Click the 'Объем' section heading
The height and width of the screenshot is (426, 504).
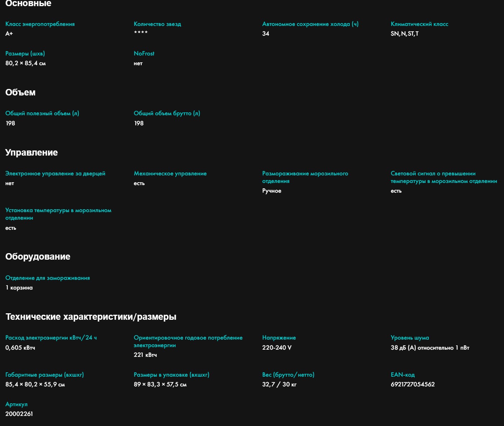click(x=21, y=93)
